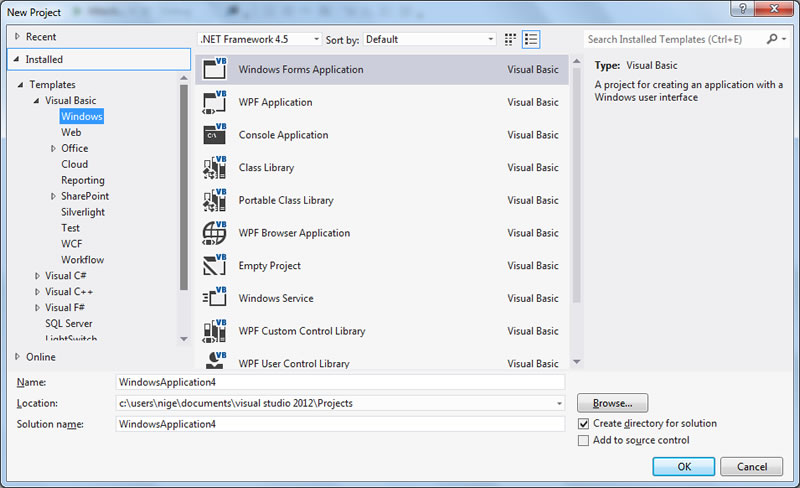The width and height of the screenshot is (800, 488).
Task: Click the Empty Project template icon
Action: coord(215,265)
